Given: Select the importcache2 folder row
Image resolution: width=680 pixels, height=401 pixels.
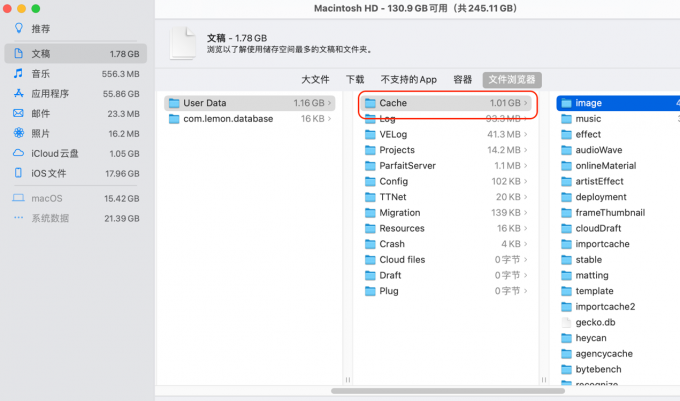Looking at the screenshot, I should (x=618, y=306).
